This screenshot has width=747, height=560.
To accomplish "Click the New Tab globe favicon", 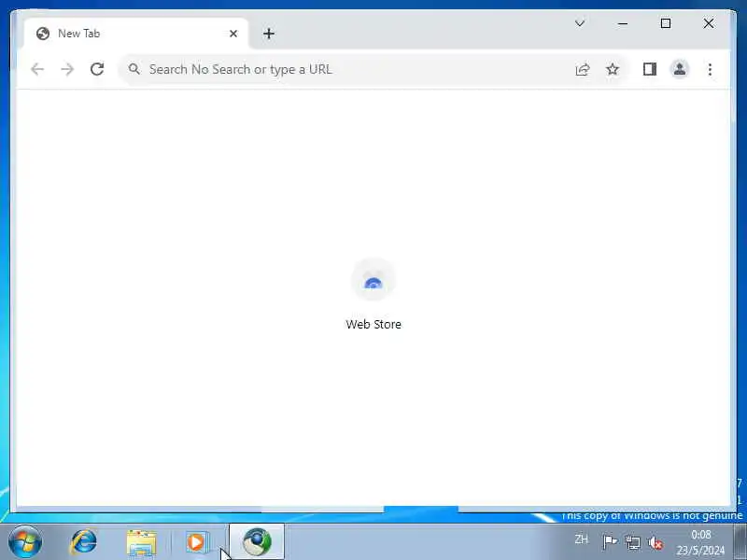I will [43, 34].
